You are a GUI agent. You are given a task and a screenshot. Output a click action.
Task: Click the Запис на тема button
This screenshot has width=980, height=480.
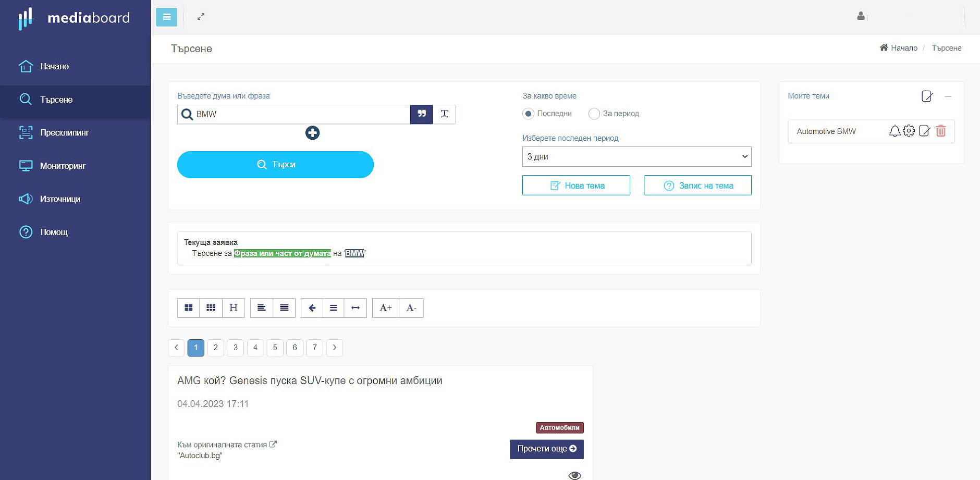pyautogui.click(x=697, y=186)
